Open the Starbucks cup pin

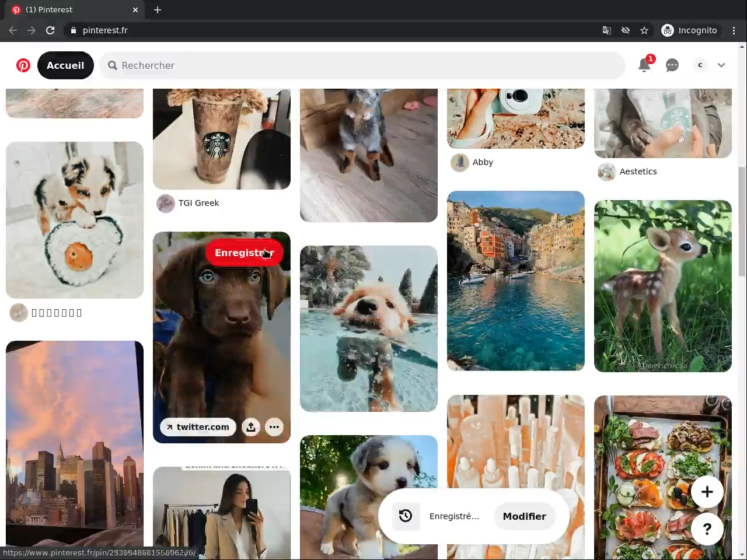[x=222, y=139]
